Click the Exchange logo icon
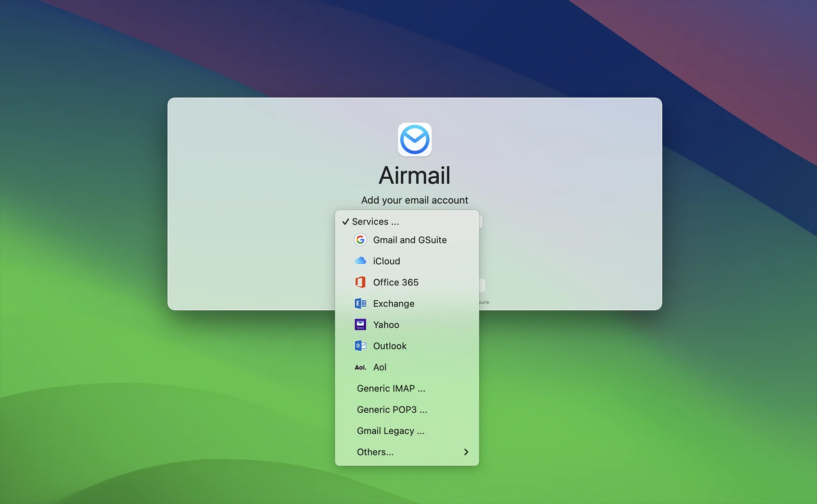This screenshot has height=504, width=817. (360, 303)
